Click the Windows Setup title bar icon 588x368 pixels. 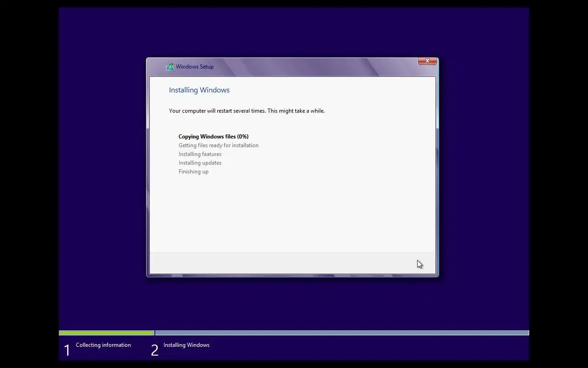coord(170,67)
